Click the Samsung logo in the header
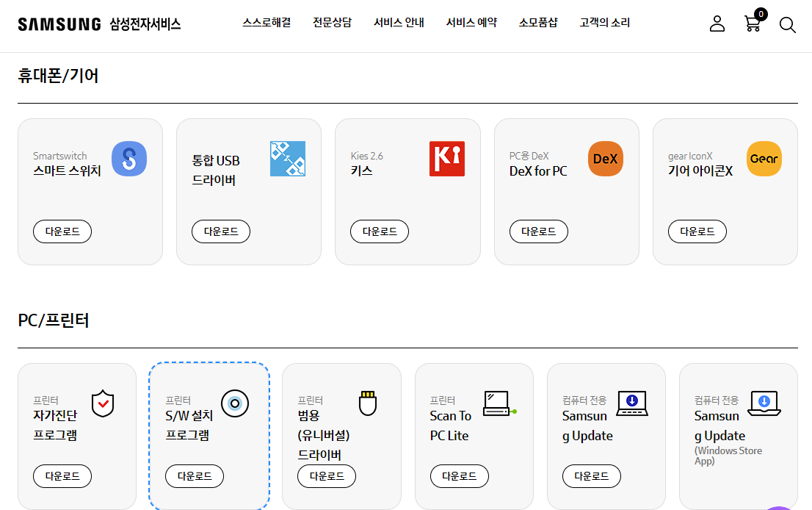Image resolution: width=812 pixels, height=510 pixels. pyautogui.click(x=59, y=24)
